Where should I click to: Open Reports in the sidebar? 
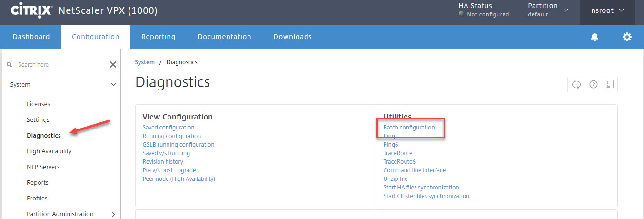[38, 183]
